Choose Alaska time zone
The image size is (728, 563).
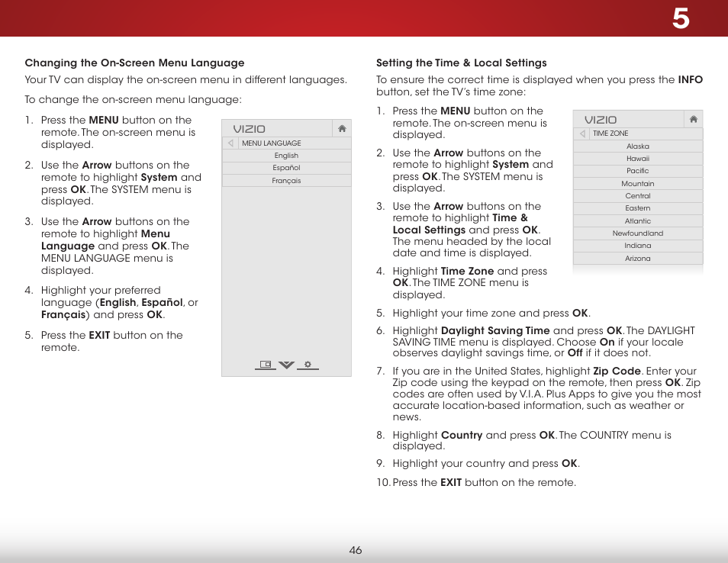pos(638,146)
